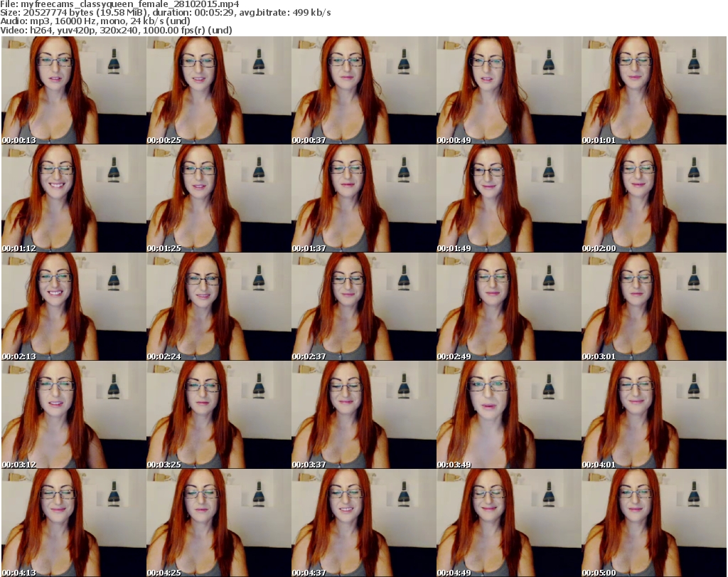728x577 pixels.
Task: Pick the frame stamped 00:02:13
Action: (x=74, y=307)
